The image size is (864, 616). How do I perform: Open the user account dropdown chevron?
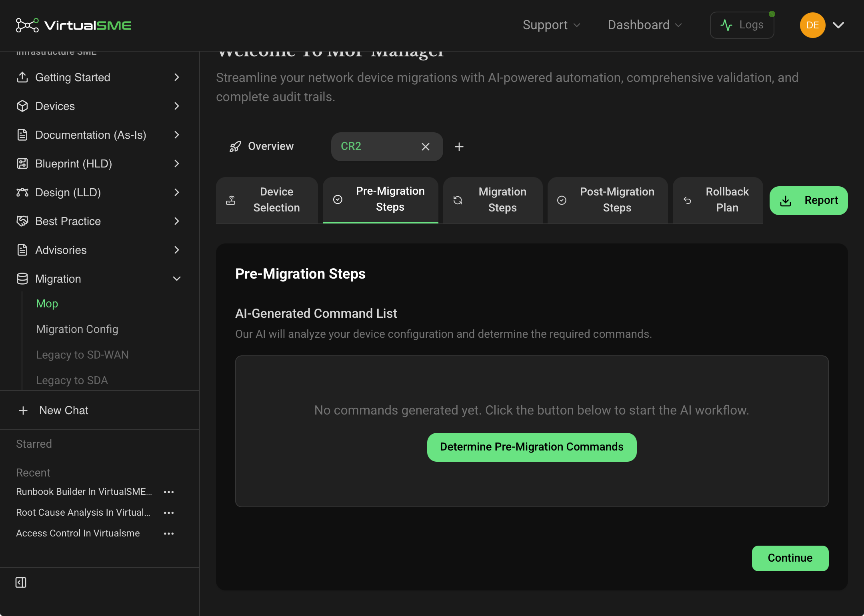point(838,25)
